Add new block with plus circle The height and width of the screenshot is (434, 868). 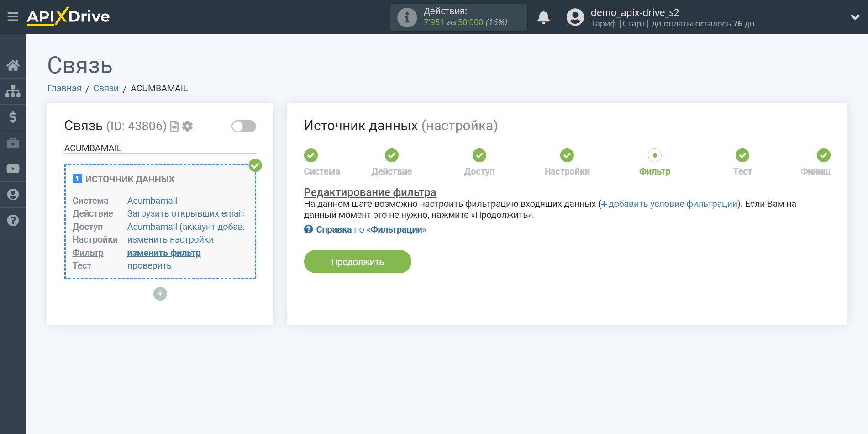160,294
